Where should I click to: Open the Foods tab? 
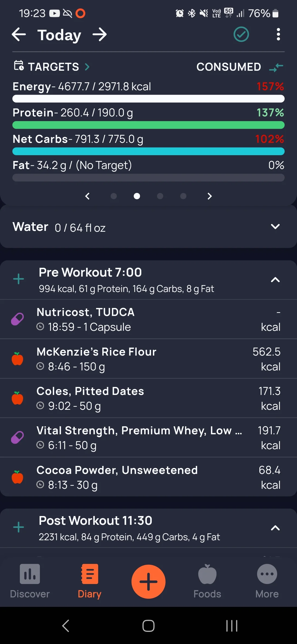pyautogui.click(x=207, y=581)
